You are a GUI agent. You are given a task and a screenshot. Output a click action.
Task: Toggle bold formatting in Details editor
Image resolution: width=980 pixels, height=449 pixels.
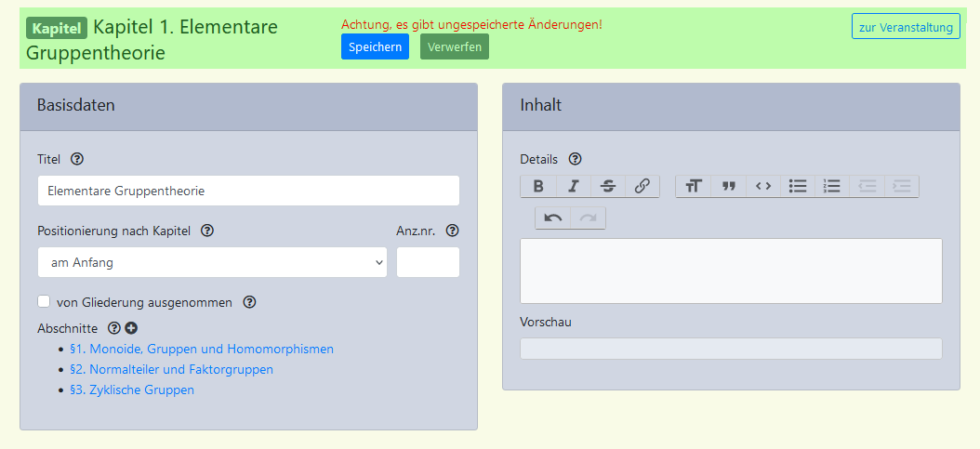[x=538, y=186]
